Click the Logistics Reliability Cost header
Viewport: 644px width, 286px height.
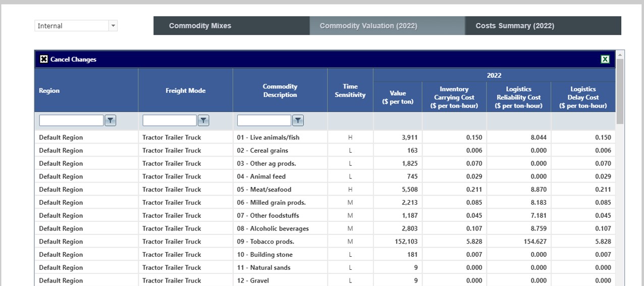coord(519,97)
